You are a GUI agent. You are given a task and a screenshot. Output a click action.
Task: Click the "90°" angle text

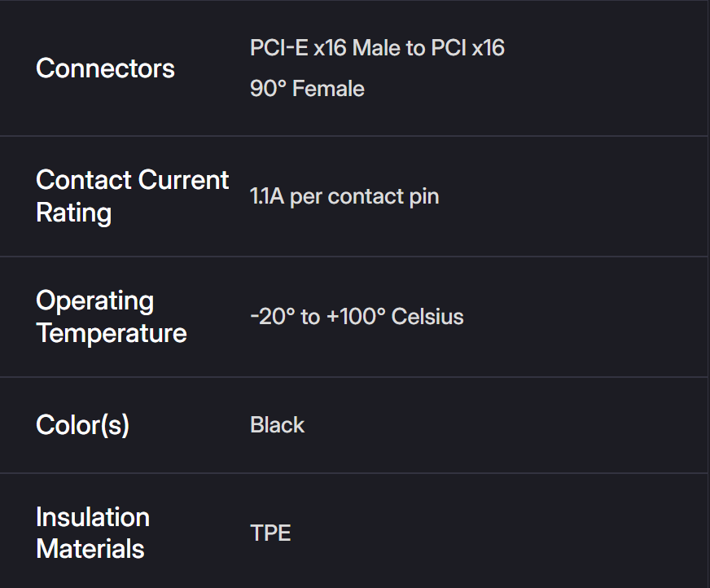(268, 89)
